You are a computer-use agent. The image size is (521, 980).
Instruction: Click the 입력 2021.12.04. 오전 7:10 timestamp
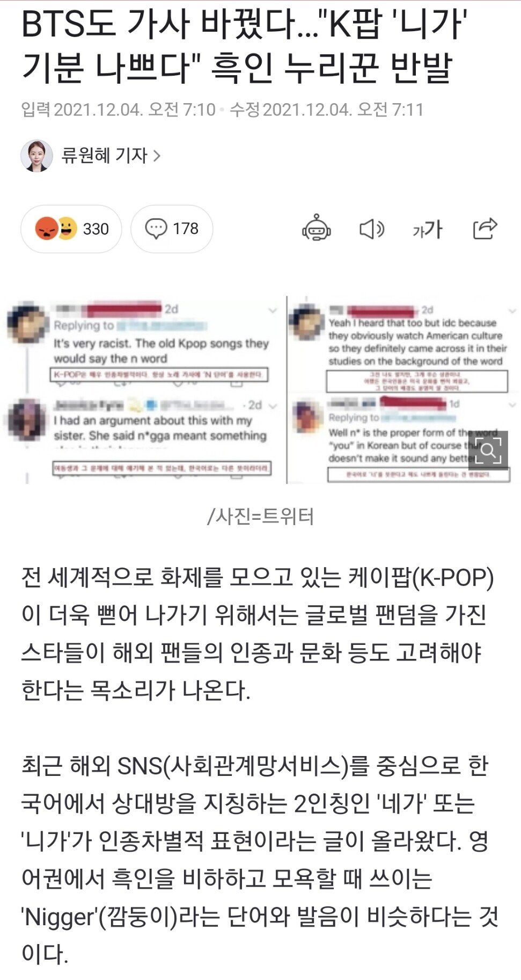pyautogui.click(x=118, y=110)
